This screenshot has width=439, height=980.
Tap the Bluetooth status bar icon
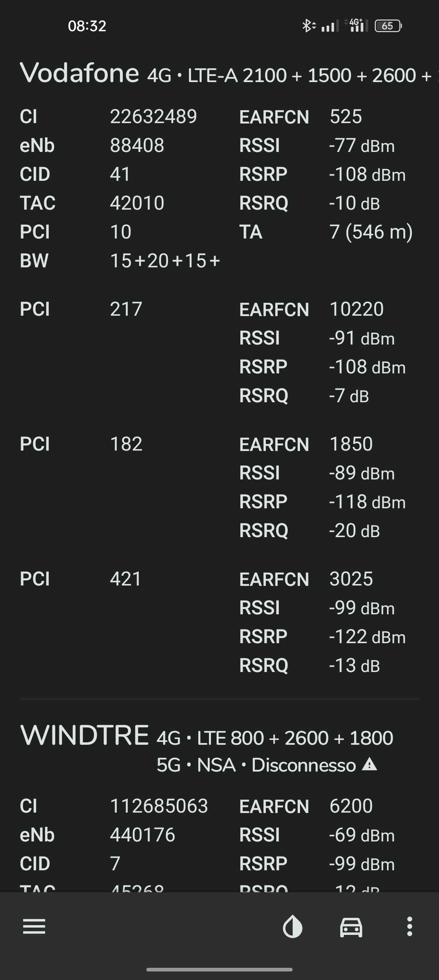tap(309, 26)
